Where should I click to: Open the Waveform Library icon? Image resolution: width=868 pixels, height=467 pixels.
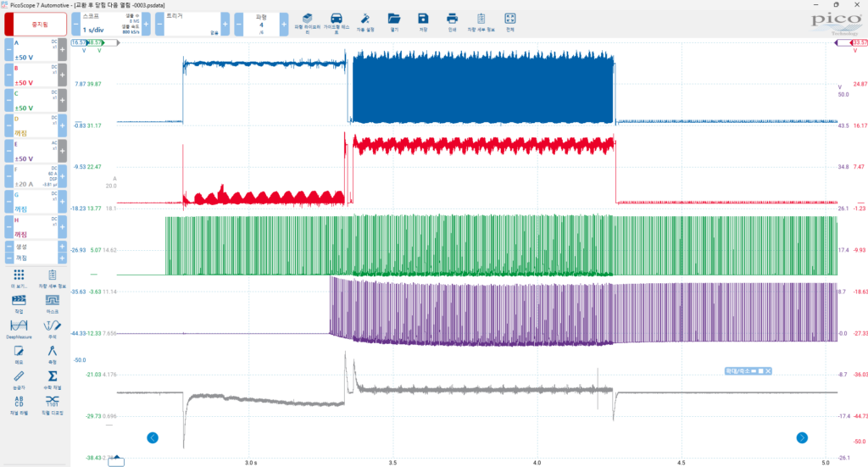[308, 19]
